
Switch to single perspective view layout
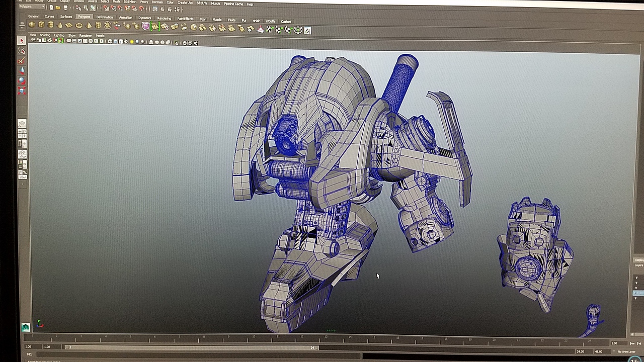pyautogui.click(x=22, y=124)
